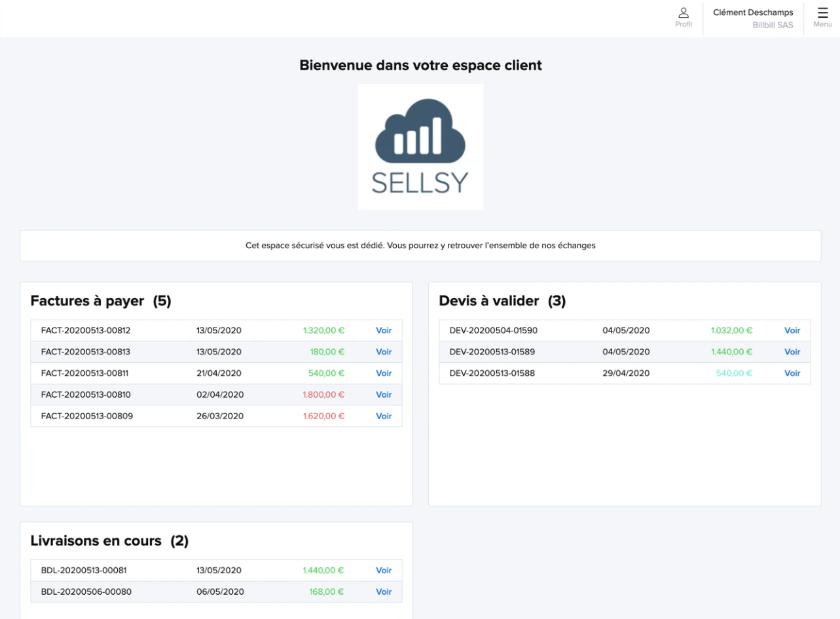The image size is (840, 619).
Task: Select the DEV-20200513-01589 quote number
Action: point(492,352)
